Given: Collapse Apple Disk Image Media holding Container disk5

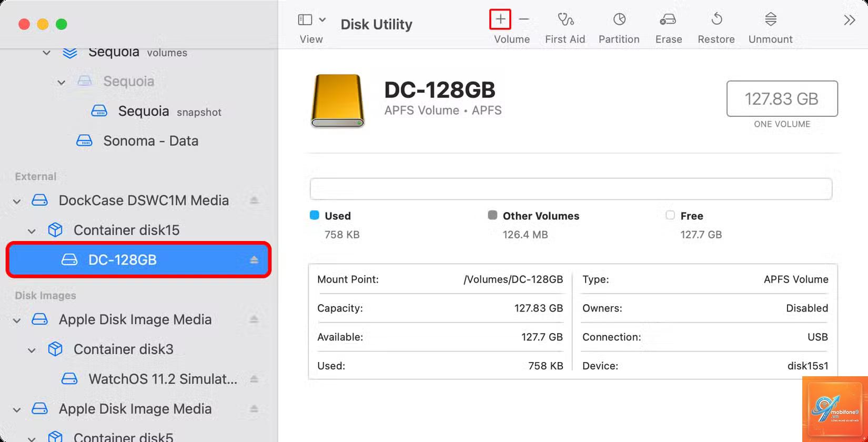Looking at the screenshot, I should [17, 410].
